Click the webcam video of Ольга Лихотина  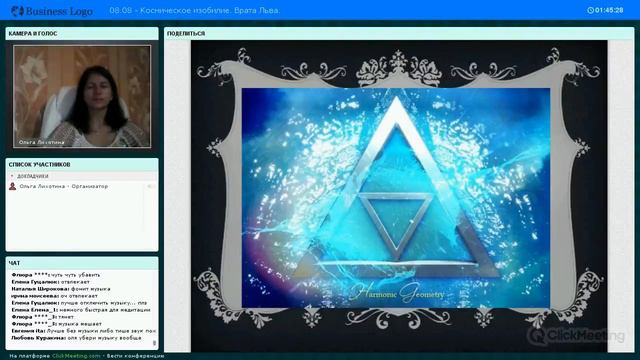82,96
